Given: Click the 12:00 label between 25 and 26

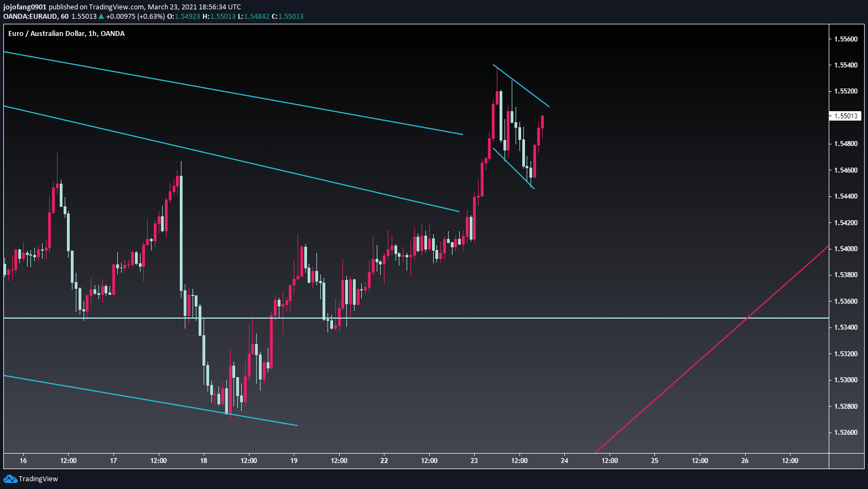Looking at the screenshot, I should pyautogui.click(x=700, y=460).
